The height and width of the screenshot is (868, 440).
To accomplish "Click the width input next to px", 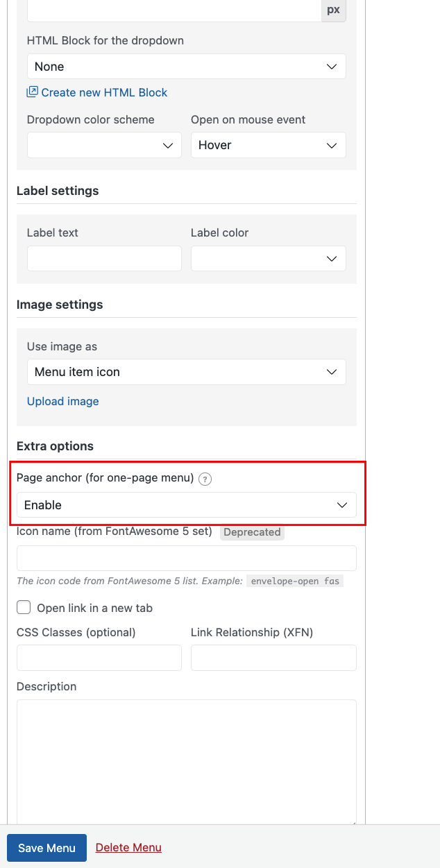I will pos(174,10).
